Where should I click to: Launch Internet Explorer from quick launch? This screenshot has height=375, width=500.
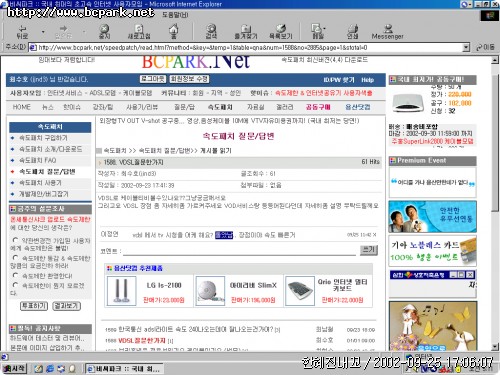tap(50, 369)
